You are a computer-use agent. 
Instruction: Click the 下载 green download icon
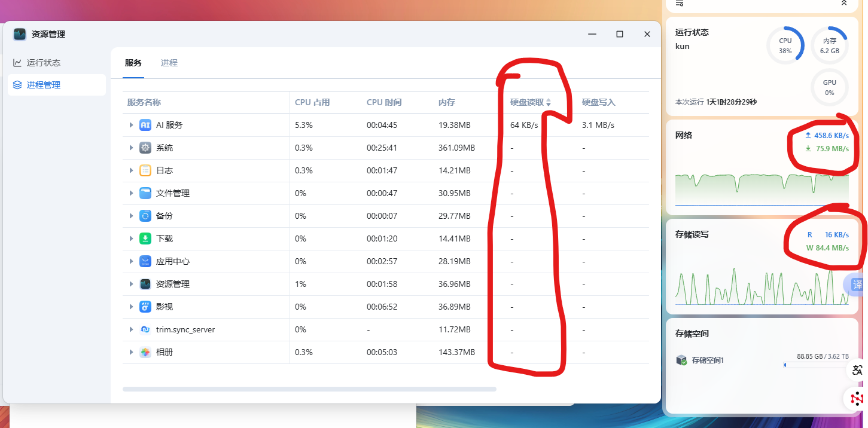click(145, 239)
